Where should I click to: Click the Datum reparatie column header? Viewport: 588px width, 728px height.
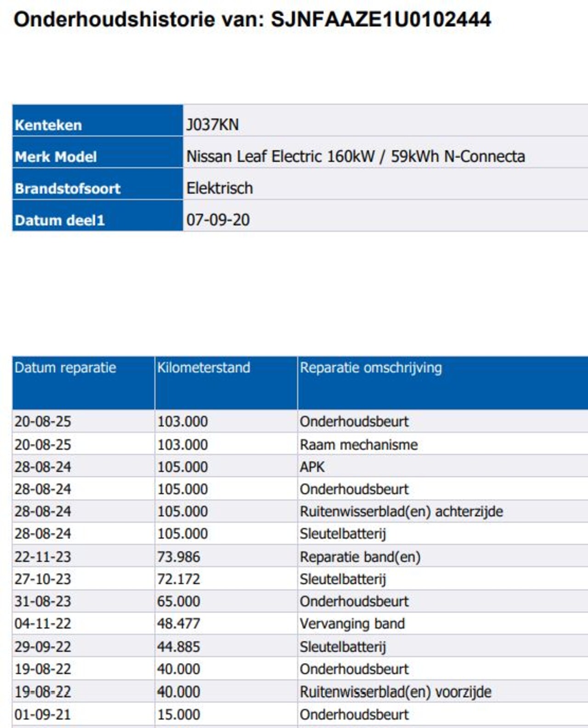(65, 368)
